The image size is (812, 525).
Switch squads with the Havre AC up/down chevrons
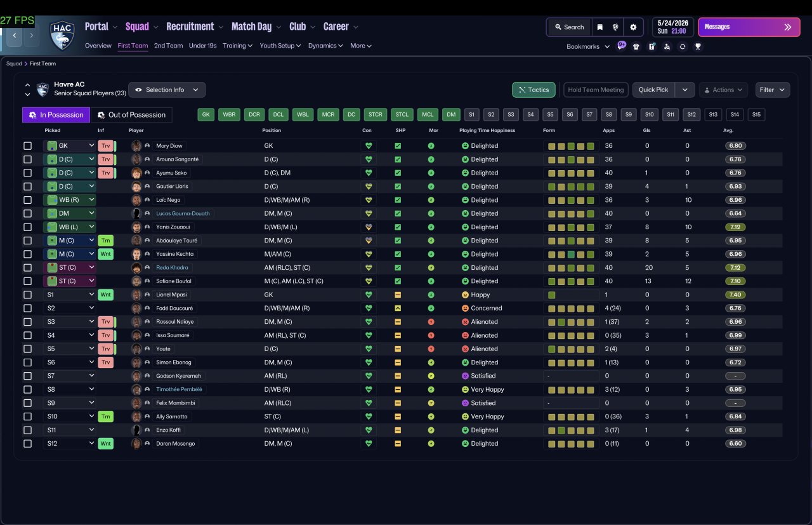[27, 90]
